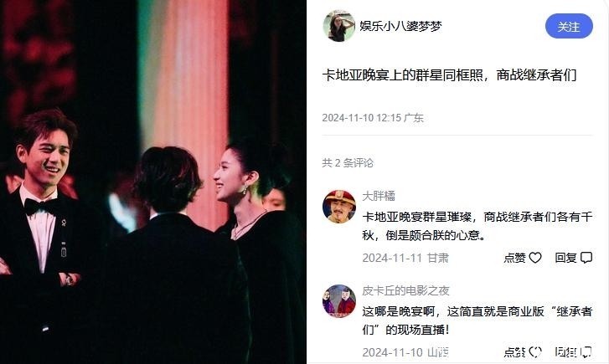Open 皮卡丘的电影之夜's avatar picture

click(x=339, y=301)
